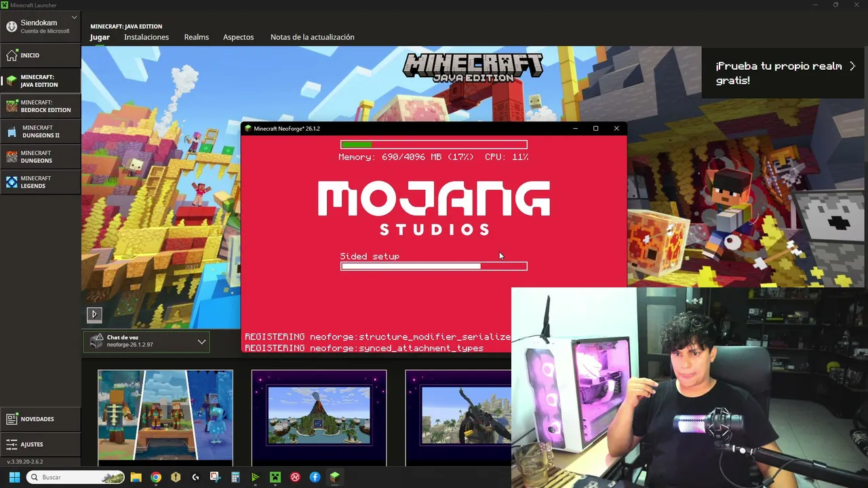Click the play icon on the hero image
Viewport: 868px width, 488px height.
click(94, 314)
